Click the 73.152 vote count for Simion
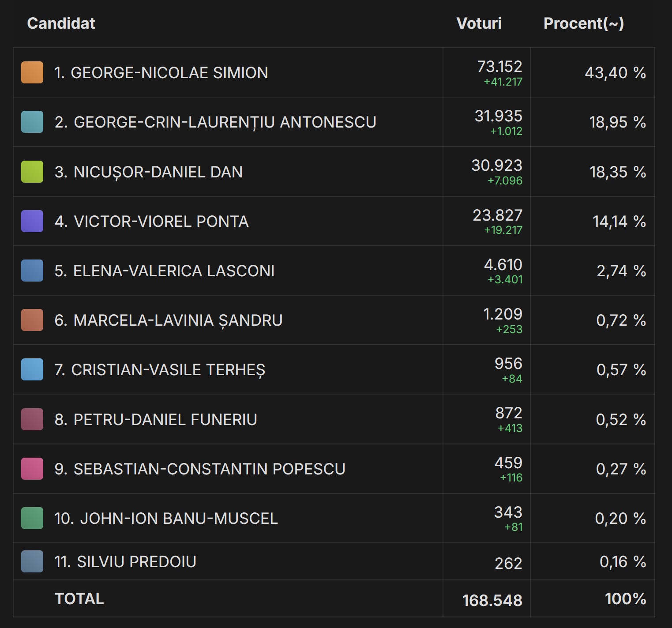 [499, 67]
